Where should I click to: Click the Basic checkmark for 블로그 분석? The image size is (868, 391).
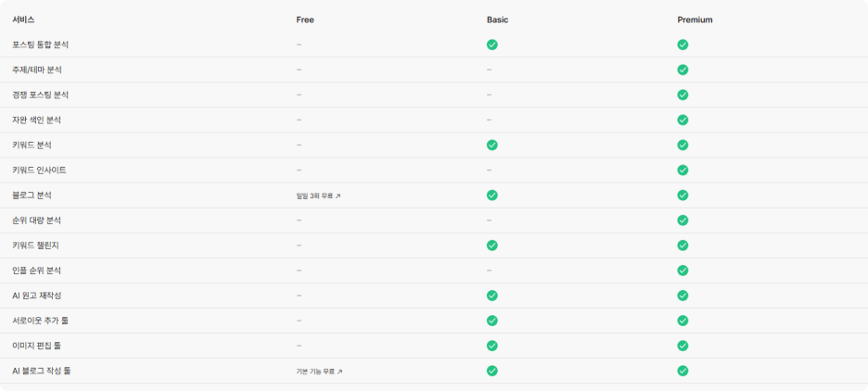pyautogui.click(x=492, y=195)
